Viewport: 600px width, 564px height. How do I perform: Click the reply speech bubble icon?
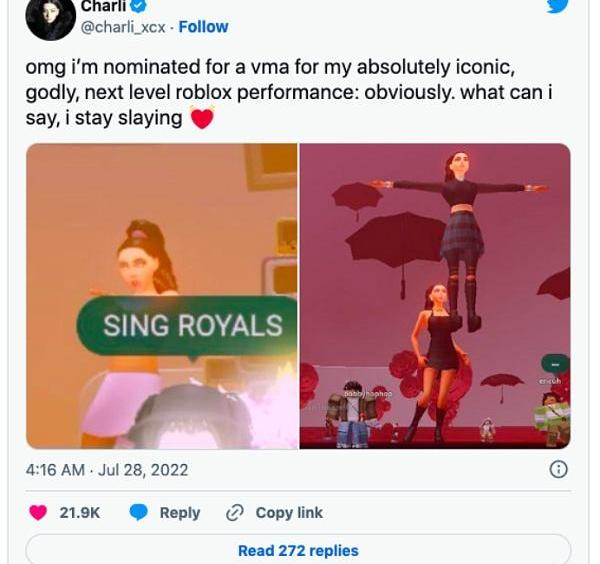(139, 512)
